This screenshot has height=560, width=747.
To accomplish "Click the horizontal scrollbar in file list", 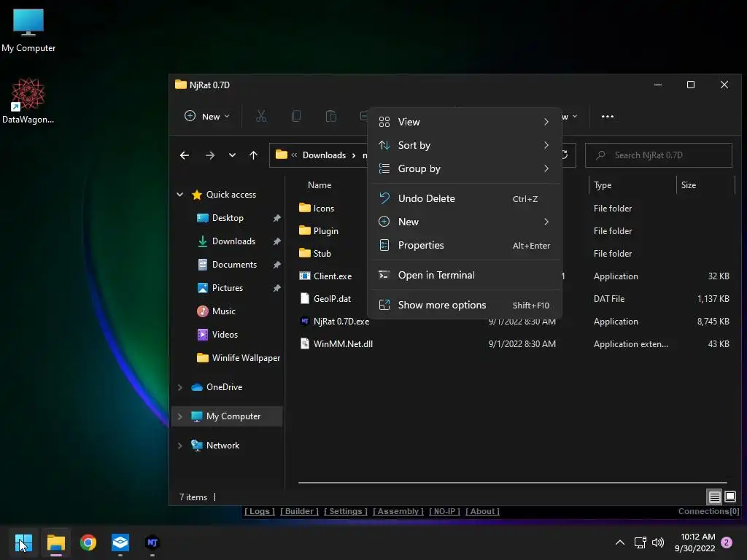I will (512, 483).
